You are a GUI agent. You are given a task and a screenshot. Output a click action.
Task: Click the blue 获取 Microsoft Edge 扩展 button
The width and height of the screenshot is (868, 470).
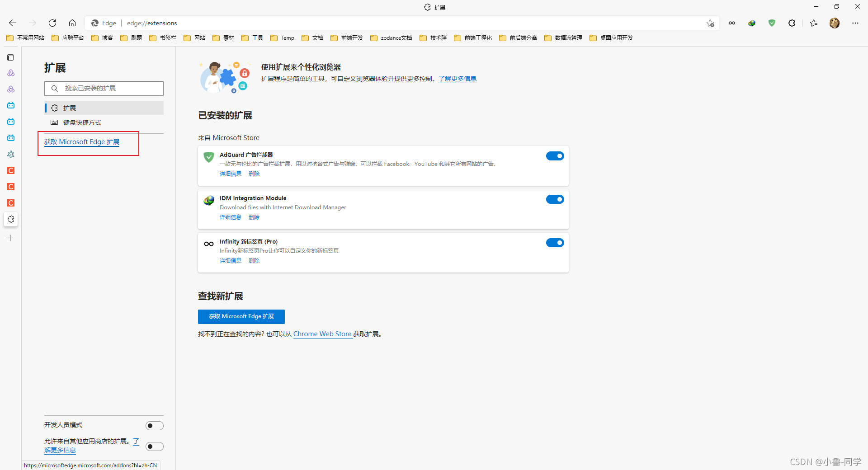point(241,317)
